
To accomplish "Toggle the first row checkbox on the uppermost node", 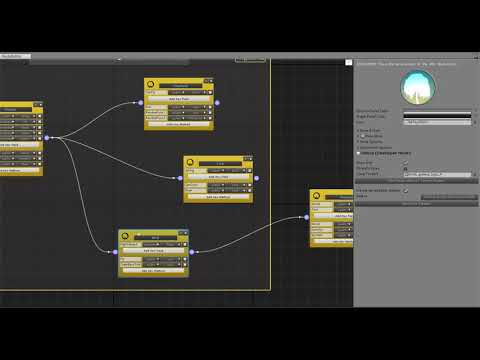I will point(210,92).
